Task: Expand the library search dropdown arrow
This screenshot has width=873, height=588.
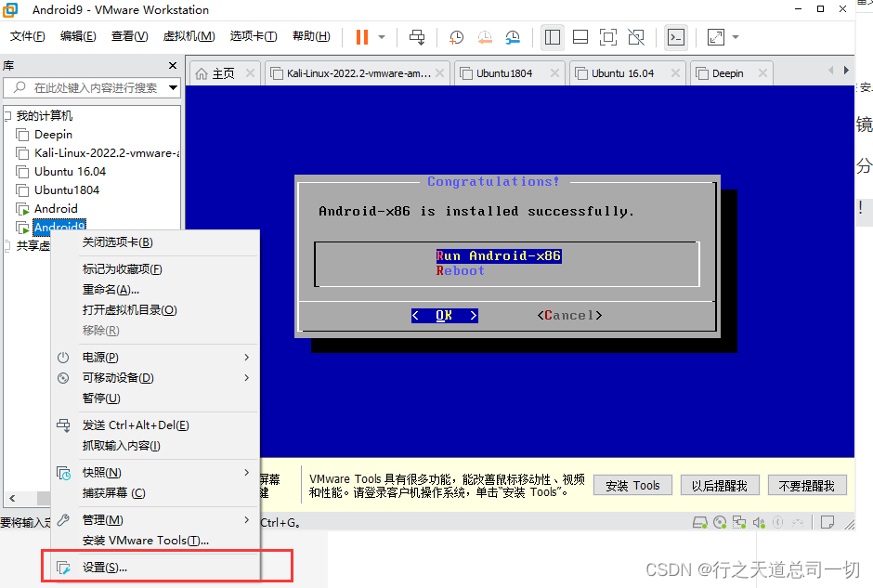Action: (x=173, y=88)
